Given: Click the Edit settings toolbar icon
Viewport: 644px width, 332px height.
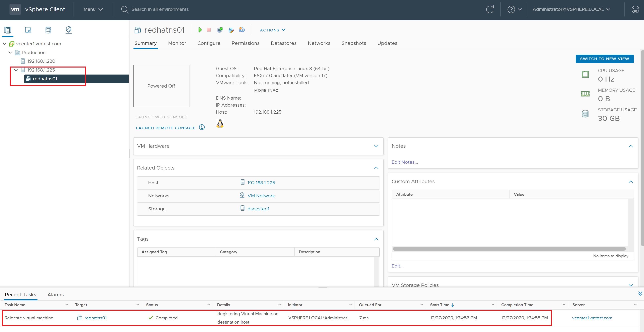Looking at the screenshot, I should pyautogui.click(x=231, y=30).
